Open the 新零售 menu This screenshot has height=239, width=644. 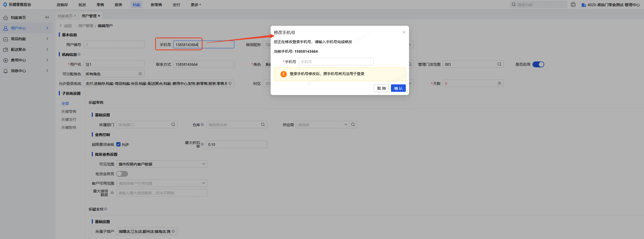(156, 5)
